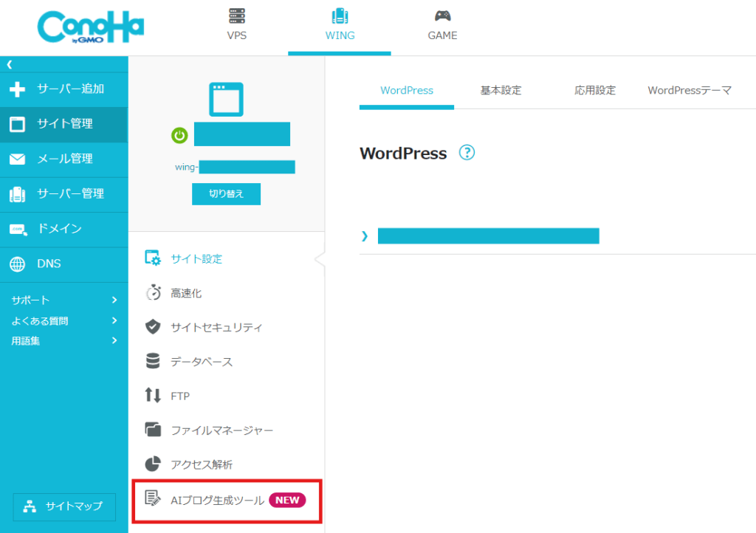Open ファイルマネージャー via its folder icon
The image size is (756, 533).
pyautogui.click(x=153, y=430)
